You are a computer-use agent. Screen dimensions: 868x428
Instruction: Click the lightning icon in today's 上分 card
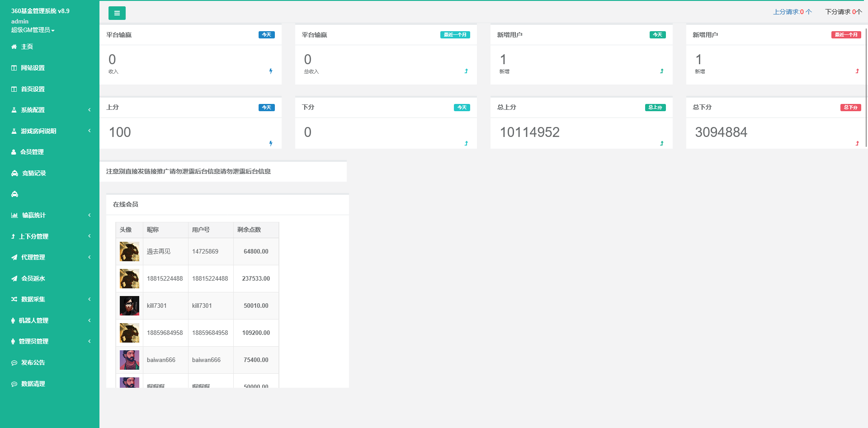tap(271, 143)
